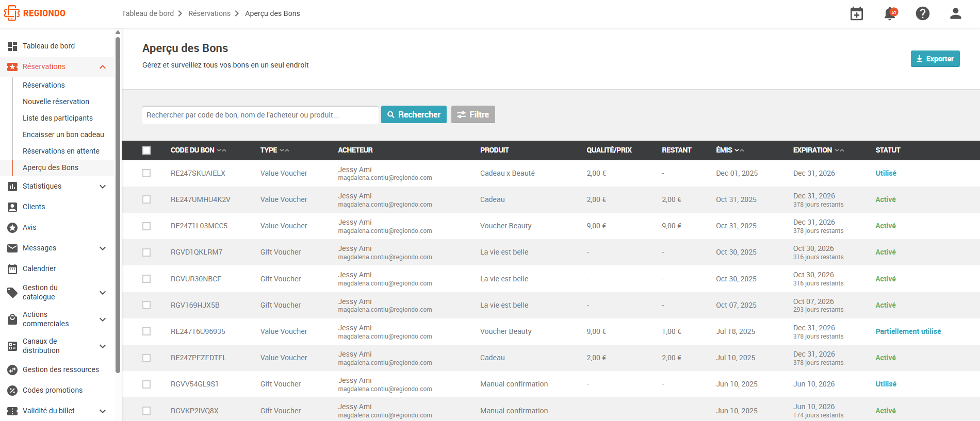
Task: Open Réservations en attente
Action: click(x=61, y=151)
